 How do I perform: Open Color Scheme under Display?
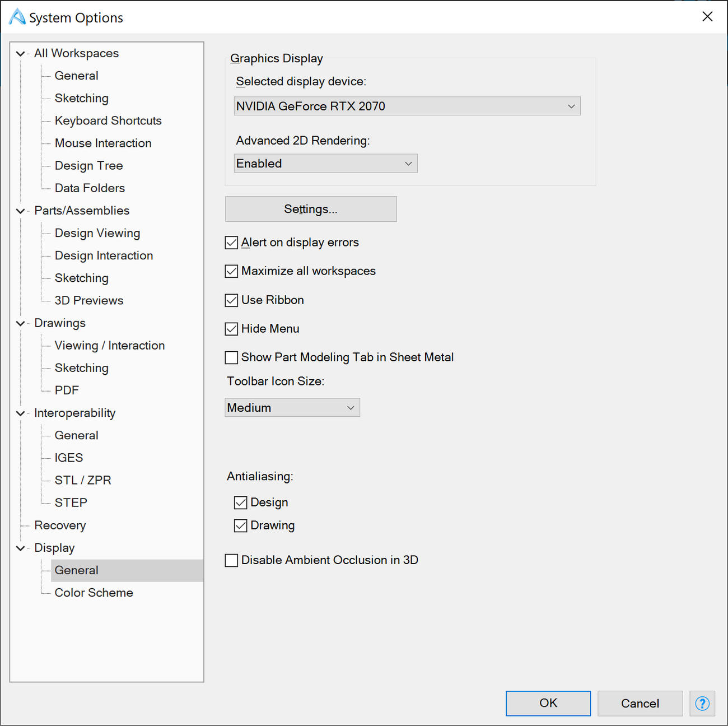point(94,593)
